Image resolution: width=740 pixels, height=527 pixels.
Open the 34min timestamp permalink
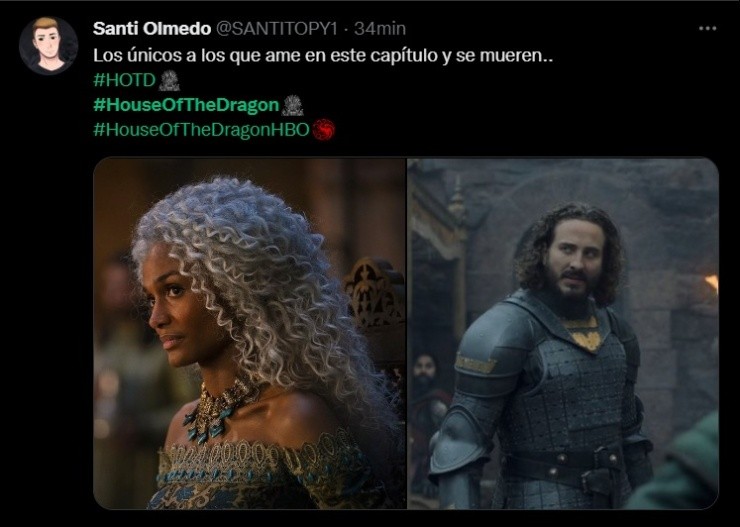click(x=380, y=29)
